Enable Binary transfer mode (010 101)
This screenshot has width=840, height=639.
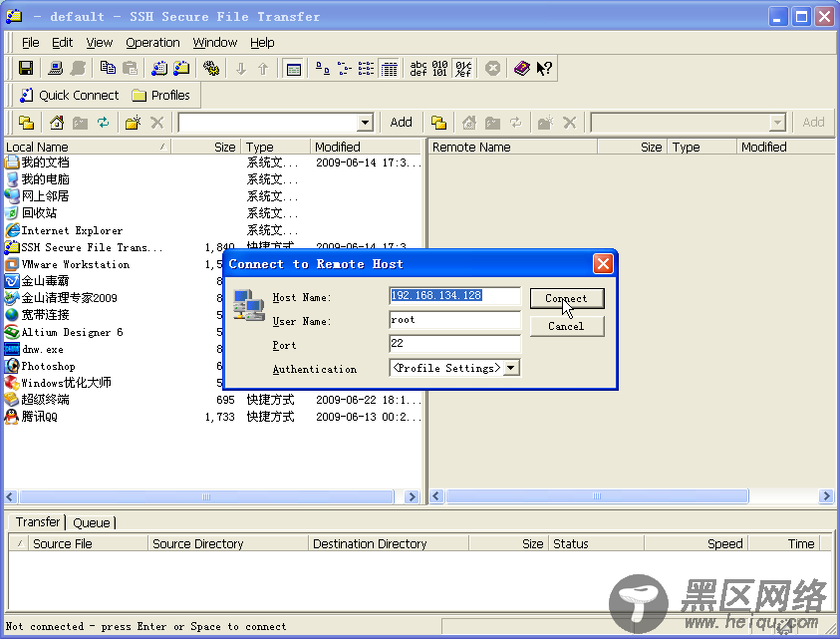click(x=439, y=68)
